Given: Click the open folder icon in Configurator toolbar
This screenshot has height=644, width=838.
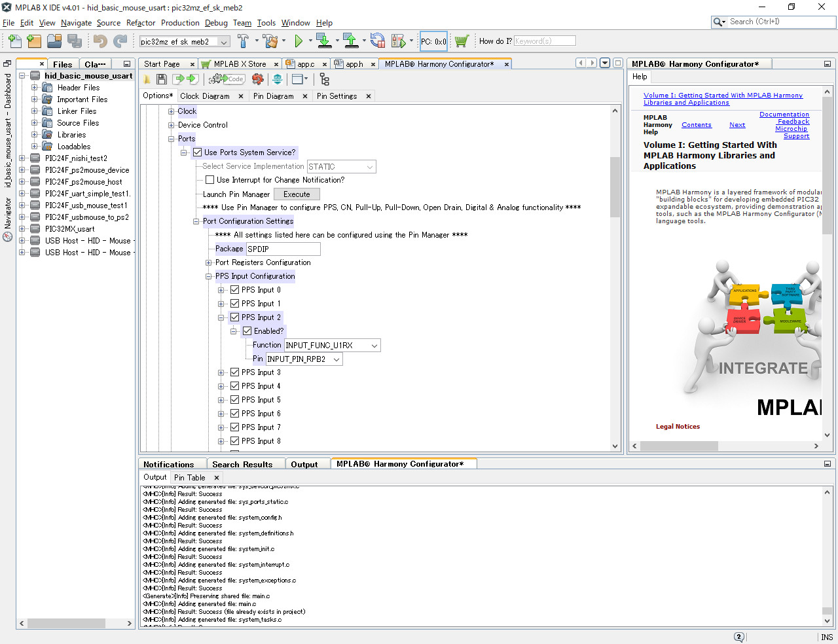Looking at the screenshot, I should (147, 79).
